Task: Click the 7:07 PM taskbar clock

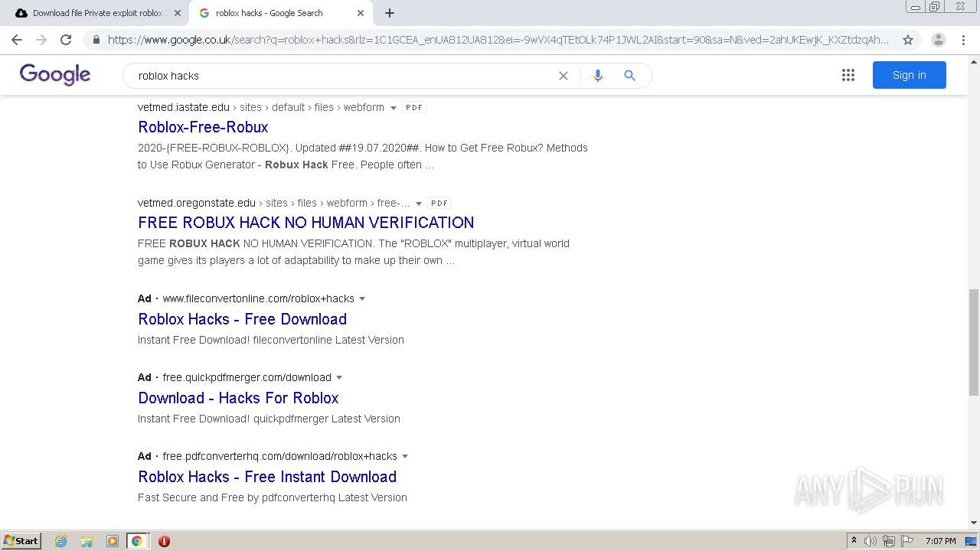Action: pos(940,541)
